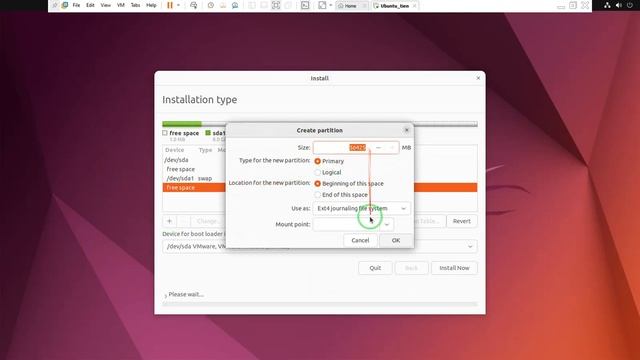Increase partition size with plus stepper
Image resolution: width=640 pixels, height=360 pixels.
click(x=392, y=147)
